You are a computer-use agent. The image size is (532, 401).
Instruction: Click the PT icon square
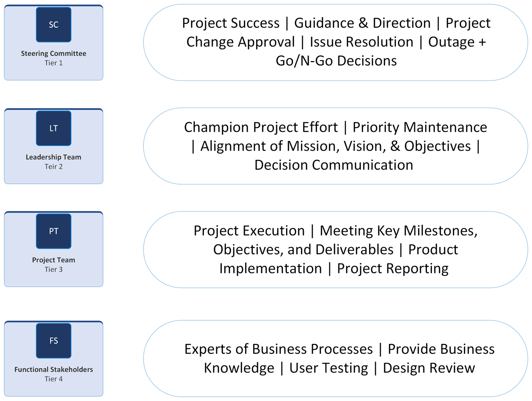click(x=54, y=231)
